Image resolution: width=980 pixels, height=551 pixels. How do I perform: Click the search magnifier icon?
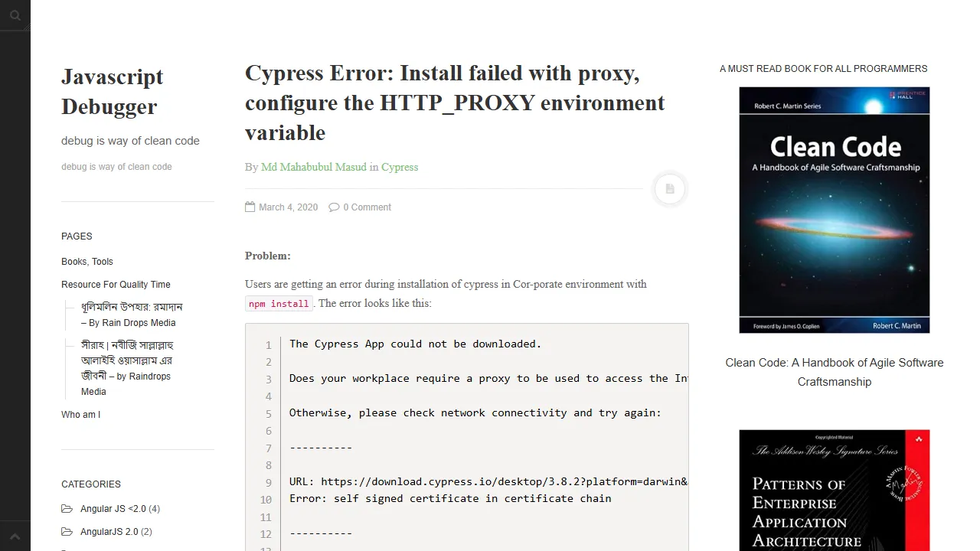[15, 15]
